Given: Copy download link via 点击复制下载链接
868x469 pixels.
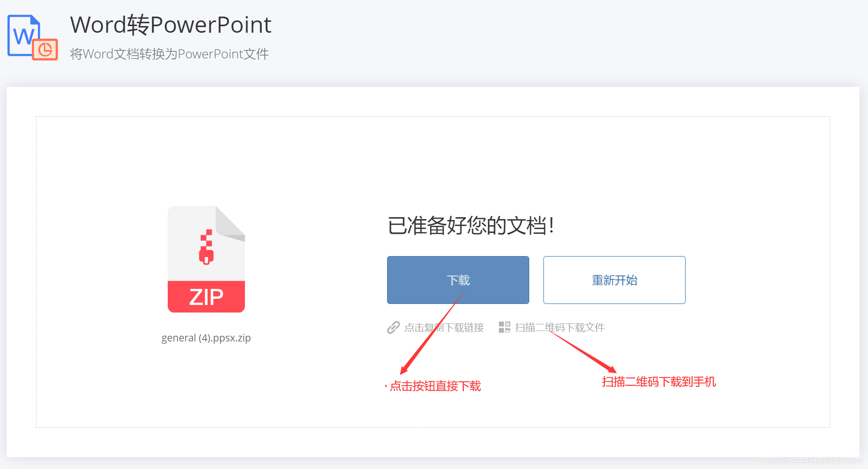Looking at the screenshot, I should pos(444,328).
